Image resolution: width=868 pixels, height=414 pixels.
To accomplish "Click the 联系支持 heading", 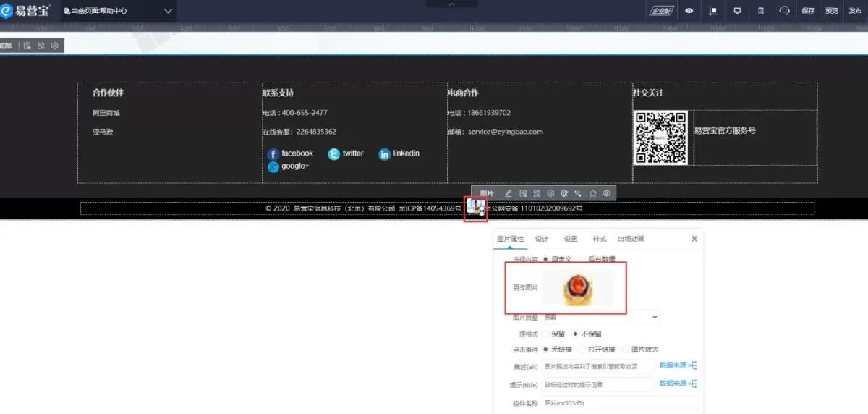I will tap(278, 93).
